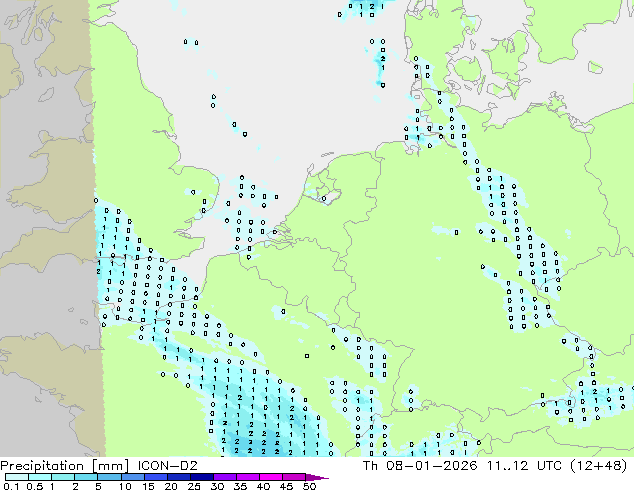This screenshot has height=490, width=634.
Task: Click the above-50 arrow tip of the legend
Action: 317,477
